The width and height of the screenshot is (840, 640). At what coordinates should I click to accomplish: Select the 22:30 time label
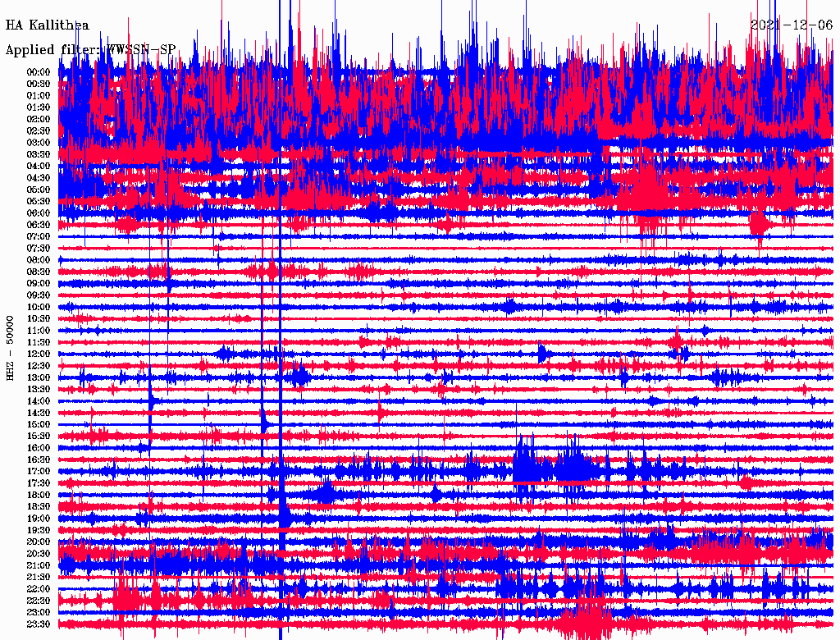coord(39,601)
